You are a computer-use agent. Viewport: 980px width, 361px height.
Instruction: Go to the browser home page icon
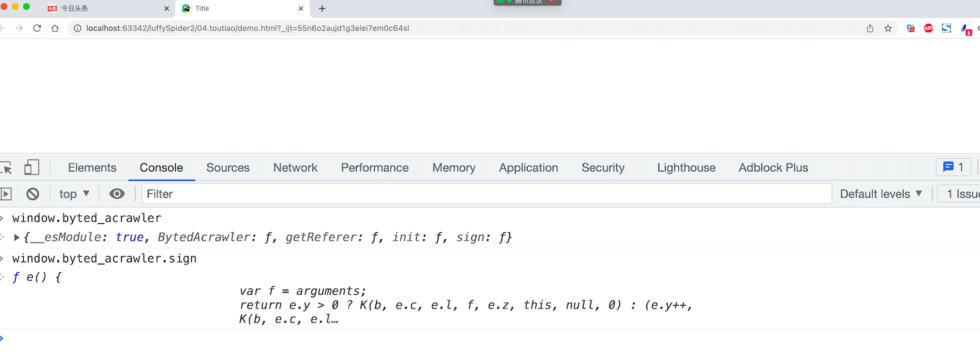tap(55, 28)
